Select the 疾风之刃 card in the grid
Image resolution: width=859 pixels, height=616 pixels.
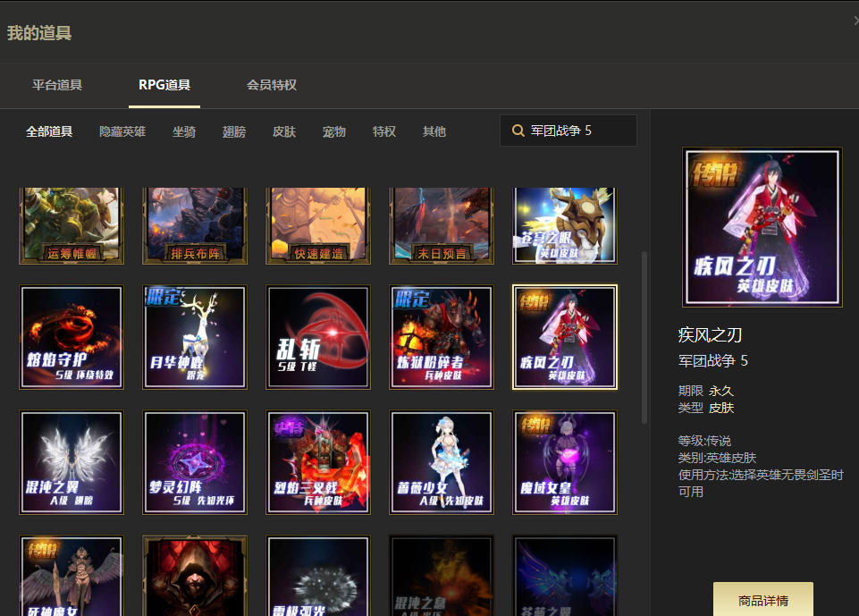point(564,337)
